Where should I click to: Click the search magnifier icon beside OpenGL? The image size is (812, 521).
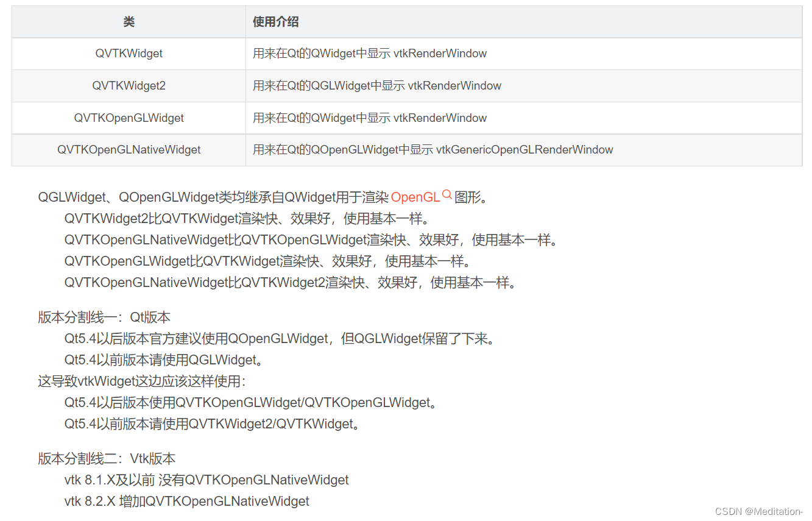tap(447, 195)
